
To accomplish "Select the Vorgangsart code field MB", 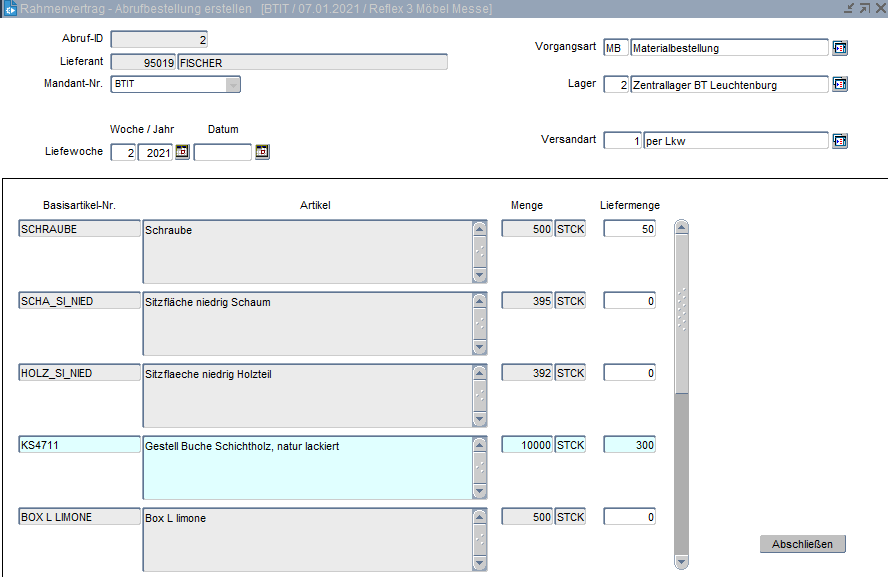I will (615, 48).
